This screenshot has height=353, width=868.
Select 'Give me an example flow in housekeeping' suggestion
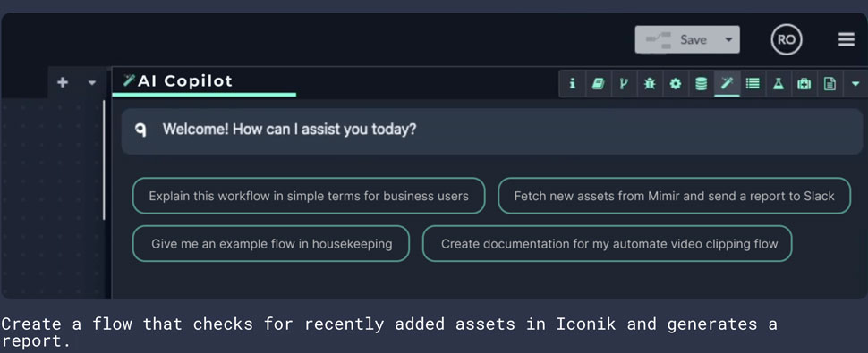click(271, 244)
